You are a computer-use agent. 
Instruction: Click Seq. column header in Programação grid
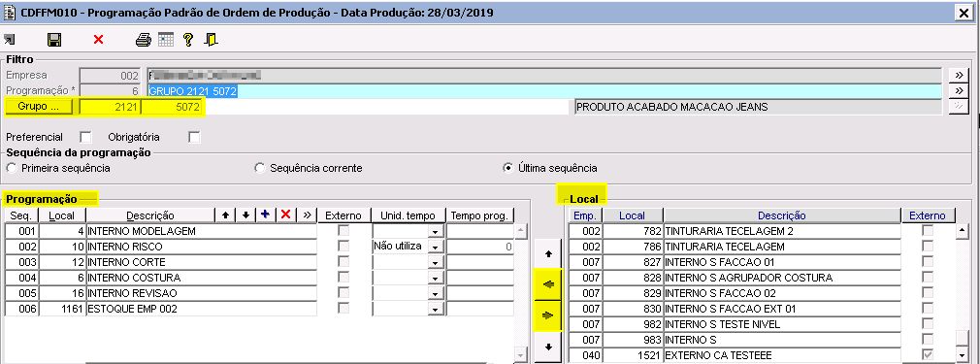(22, 215)
